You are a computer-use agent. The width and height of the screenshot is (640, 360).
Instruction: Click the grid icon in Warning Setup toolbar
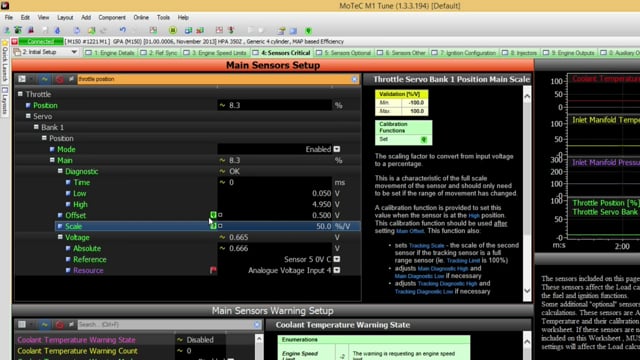(22, 324)
